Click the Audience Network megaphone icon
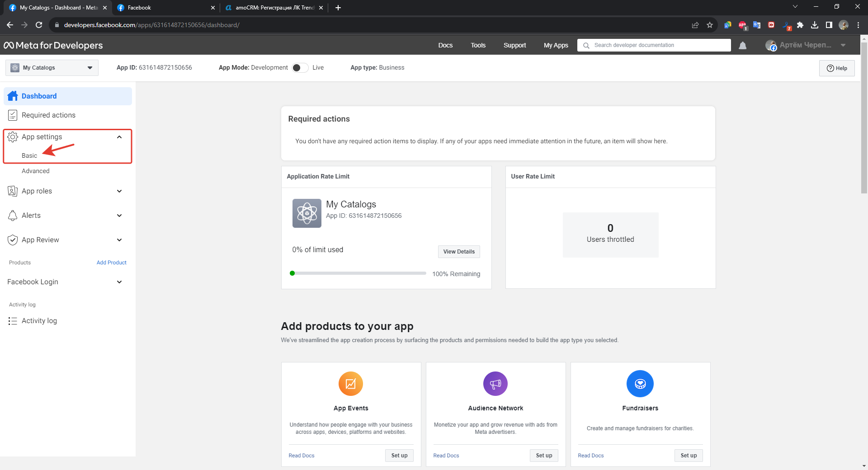The image size is (868, 470). (495, 384)
